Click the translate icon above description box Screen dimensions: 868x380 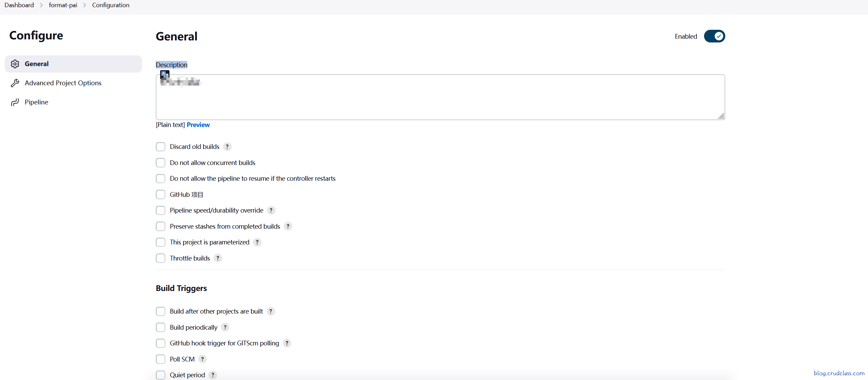click(x=165, y=74)
